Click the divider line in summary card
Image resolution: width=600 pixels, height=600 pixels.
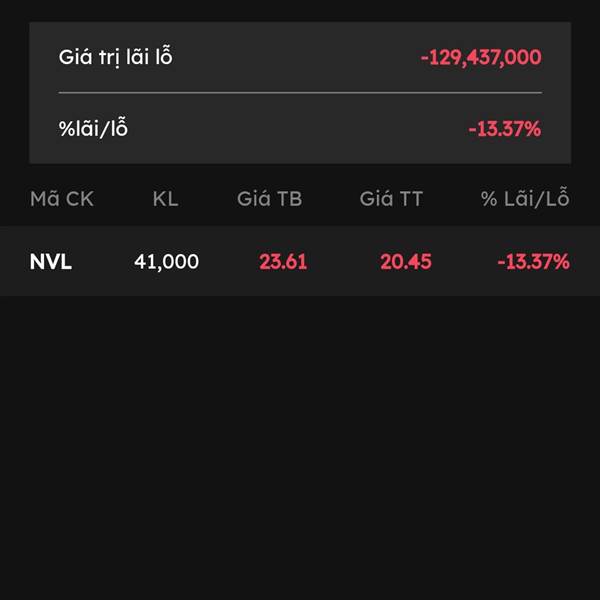tap(300, 93)
